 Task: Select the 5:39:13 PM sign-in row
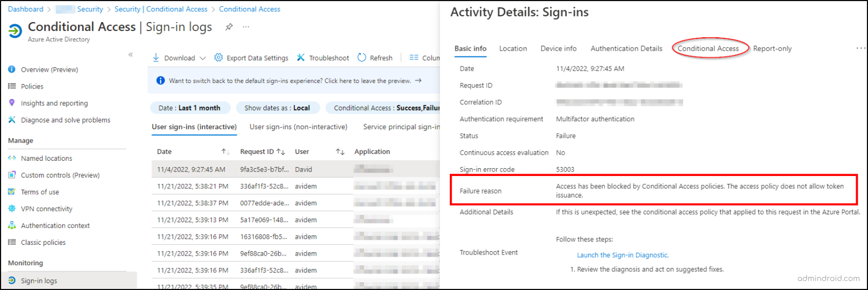click(296, 220)
